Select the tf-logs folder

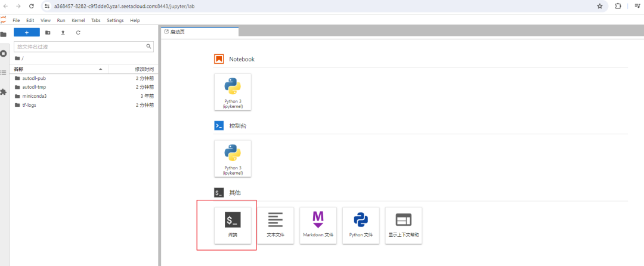84,105
